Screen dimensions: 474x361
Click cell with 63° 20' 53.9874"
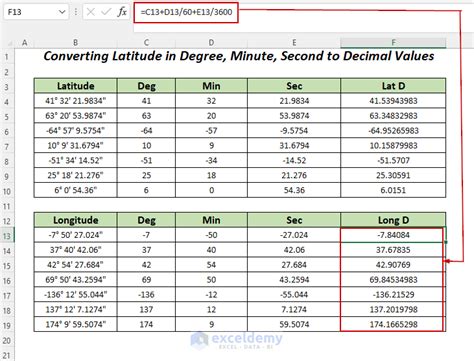[x=75, y=116]
